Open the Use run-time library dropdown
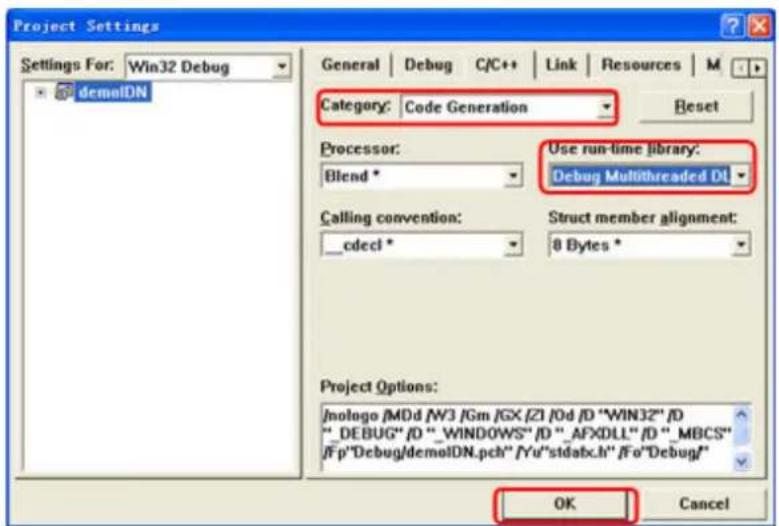The image size is (779, 526). 741,176
